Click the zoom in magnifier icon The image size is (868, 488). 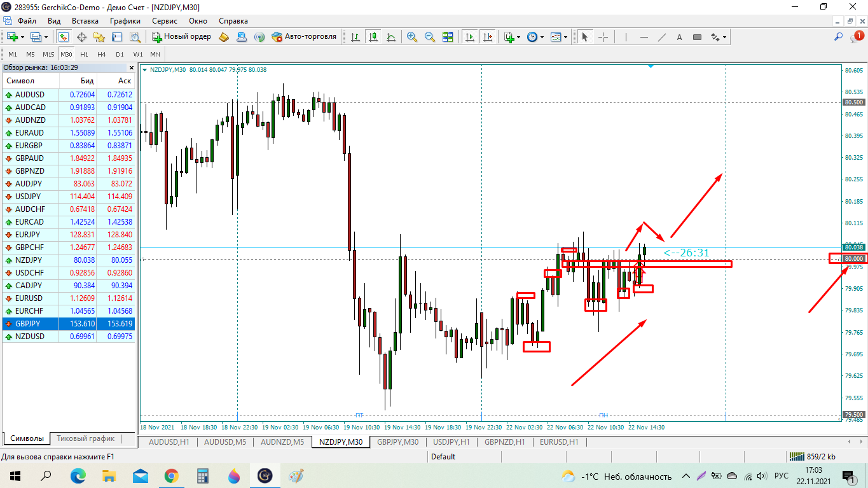click(x=412, y=37)
